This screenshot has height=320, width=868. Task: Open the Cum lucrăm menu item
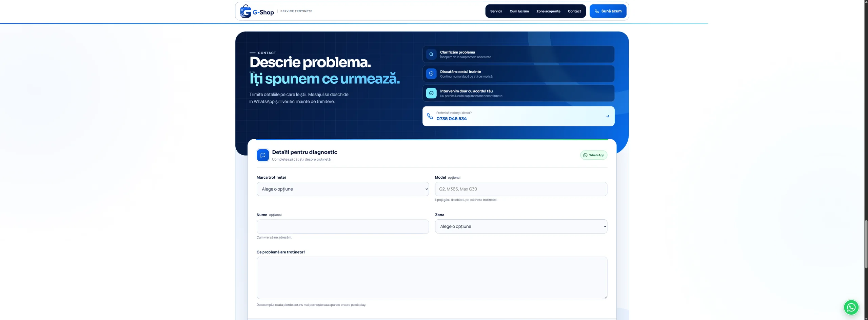click(519, 11)
